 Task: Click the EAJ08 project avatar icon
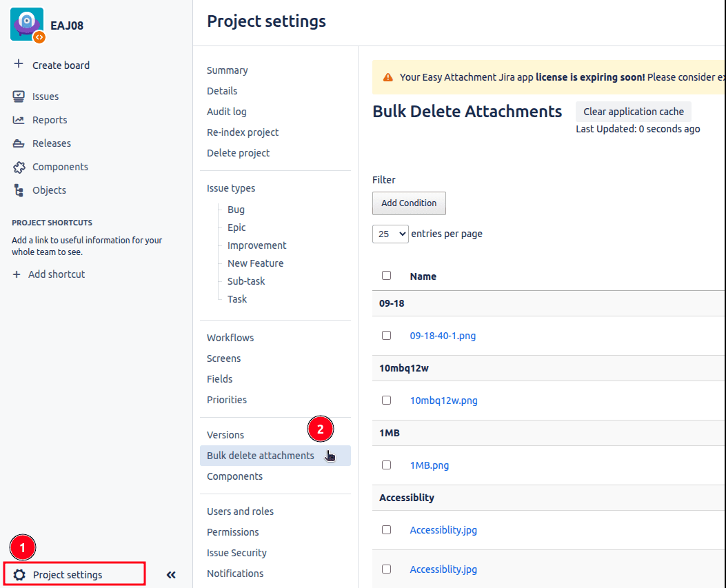(28, 25)
